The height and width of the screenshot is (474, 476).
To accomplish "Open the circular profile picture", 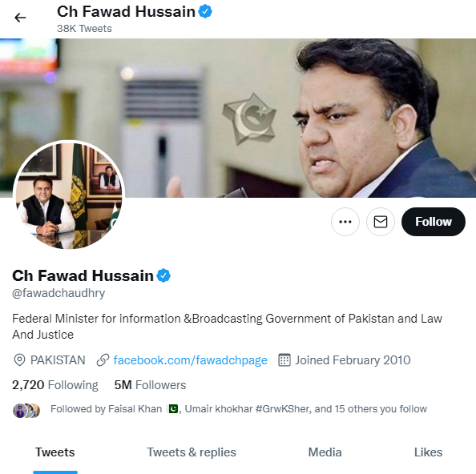I will pyautogui.click(x=69, y=195).
